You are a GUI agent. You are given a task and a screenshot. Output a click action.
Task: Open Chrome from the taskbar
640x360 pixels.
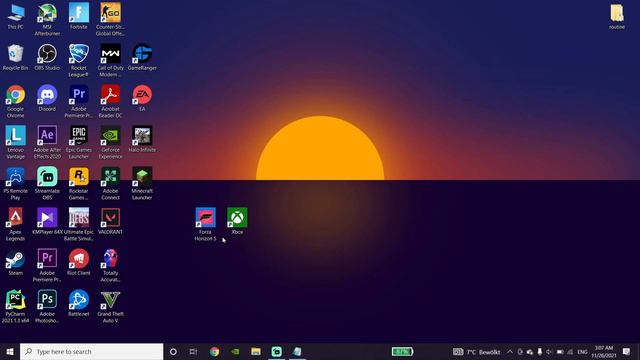click(x=215, y=352)
